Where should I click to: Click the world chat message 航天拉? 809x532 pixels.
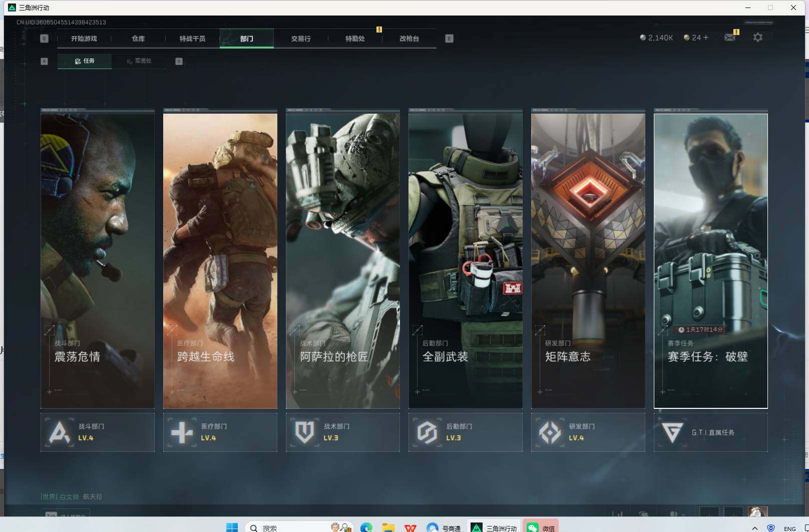(92, 496)
